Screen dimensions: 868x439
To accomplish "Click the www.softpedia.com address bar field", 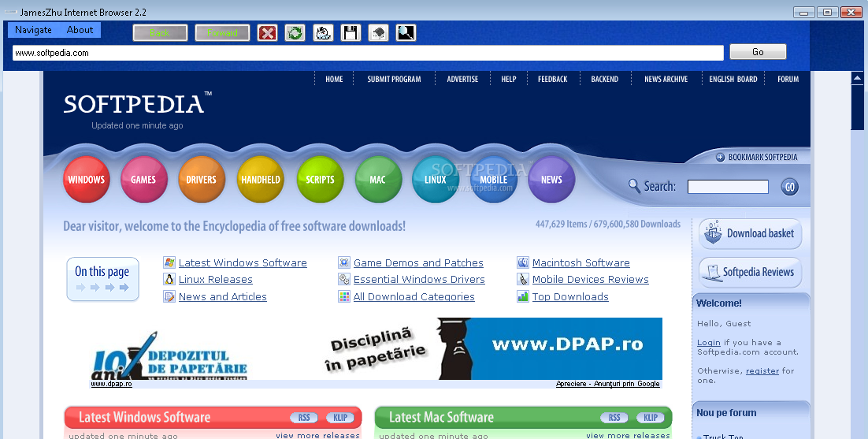I will coord(368,53).
